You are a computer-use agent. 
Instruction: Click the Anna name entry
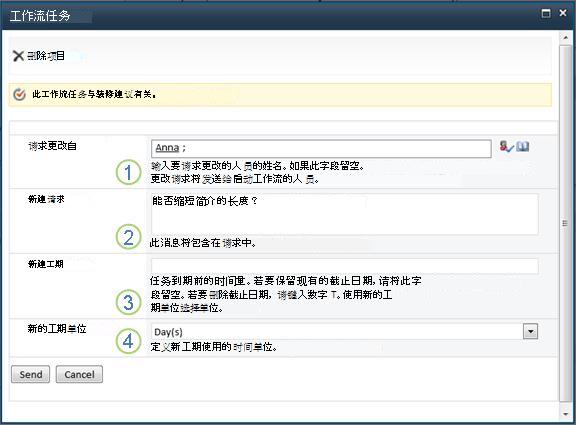pyautogui.click(x=167, y=148)
